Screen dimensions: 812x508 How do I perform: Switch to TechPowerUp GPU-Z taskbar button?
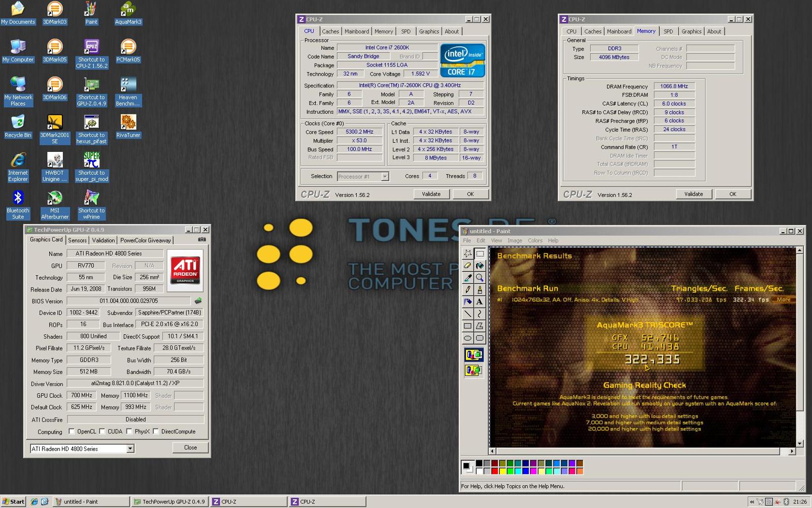point(170,501)
